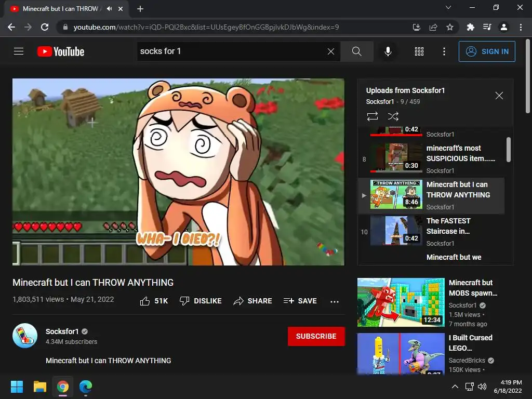Open Chrome extensions puzzle icon

coord(470,27)
